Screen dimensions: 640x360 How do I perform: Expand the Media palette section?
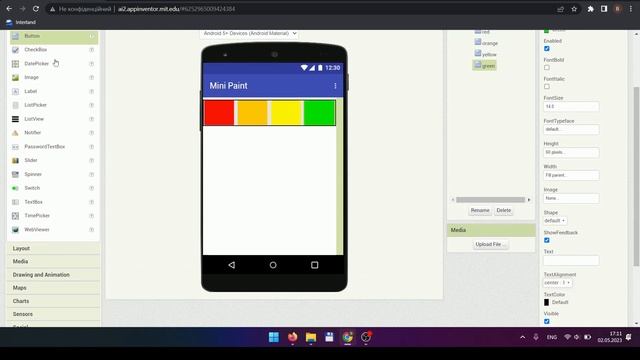pos(53,261)
